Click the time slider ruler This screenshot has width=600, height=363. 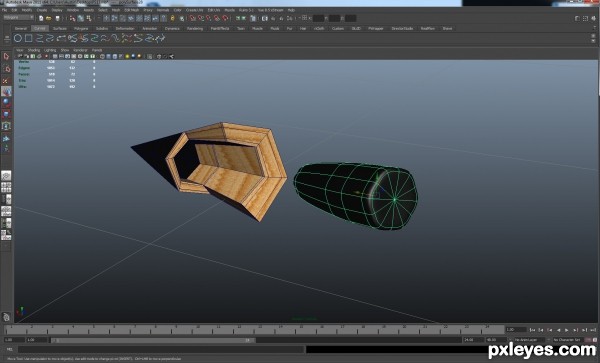coord(254,329)
